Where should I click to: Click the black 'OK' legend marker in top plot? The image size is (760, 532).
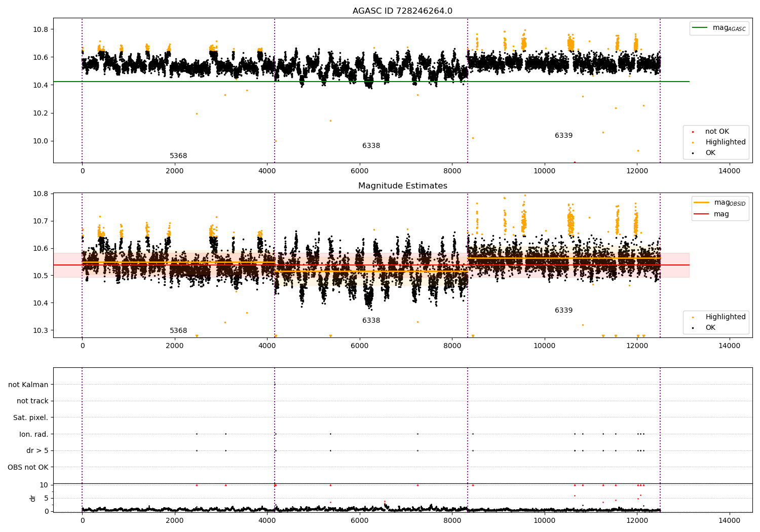point(693,153)
